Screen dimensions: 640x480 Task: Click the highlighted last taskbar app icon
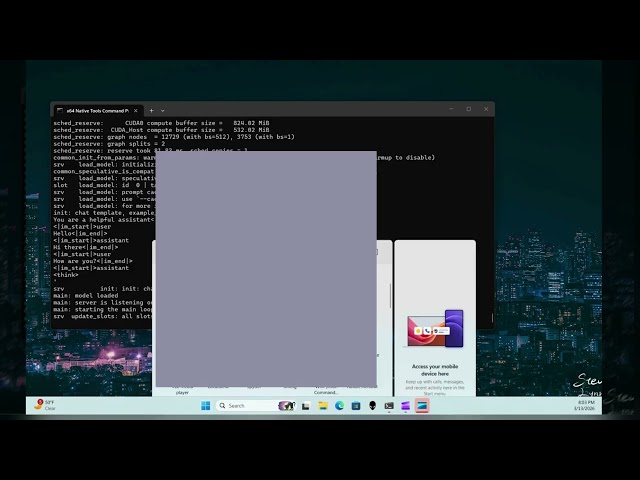coord(422,406)
